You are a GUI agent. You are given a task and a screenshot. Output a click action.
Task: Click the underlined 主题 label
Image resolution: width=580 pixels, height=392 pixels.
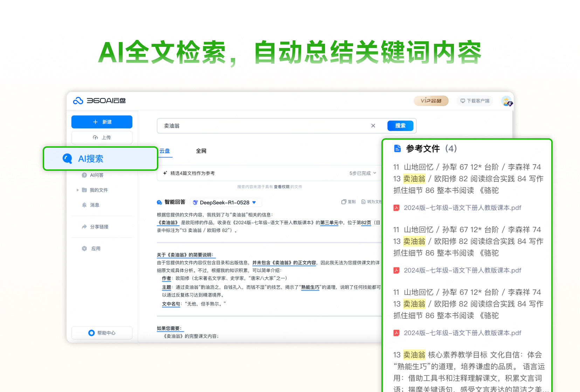tap(166, 287)
